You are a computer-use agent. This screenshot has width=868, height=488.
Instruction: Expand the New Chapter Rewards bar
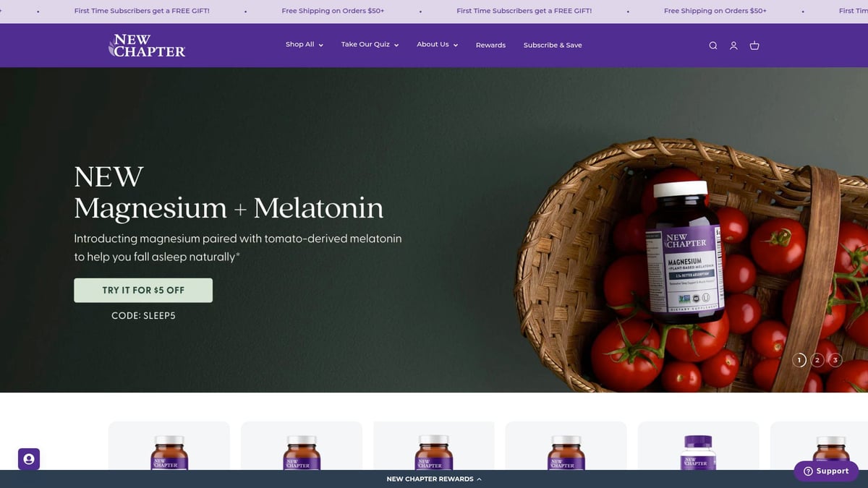coord(434,479)
